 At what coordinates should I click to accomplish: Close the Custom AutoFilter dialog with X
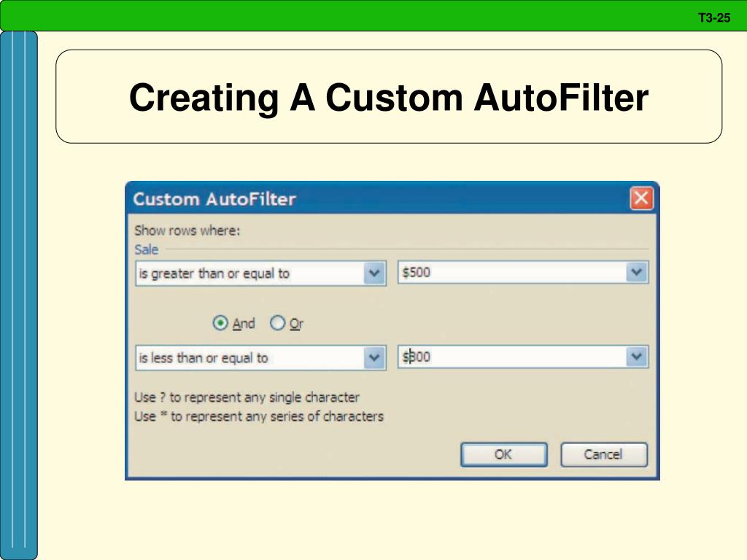641,198
